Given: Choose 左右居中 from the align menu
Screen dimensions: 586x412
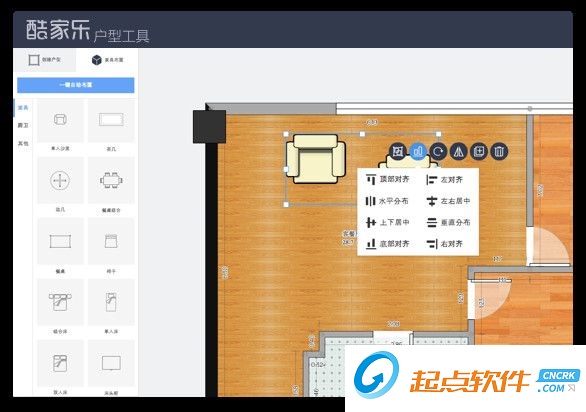Looking at the screenshot, I should 448,201.
